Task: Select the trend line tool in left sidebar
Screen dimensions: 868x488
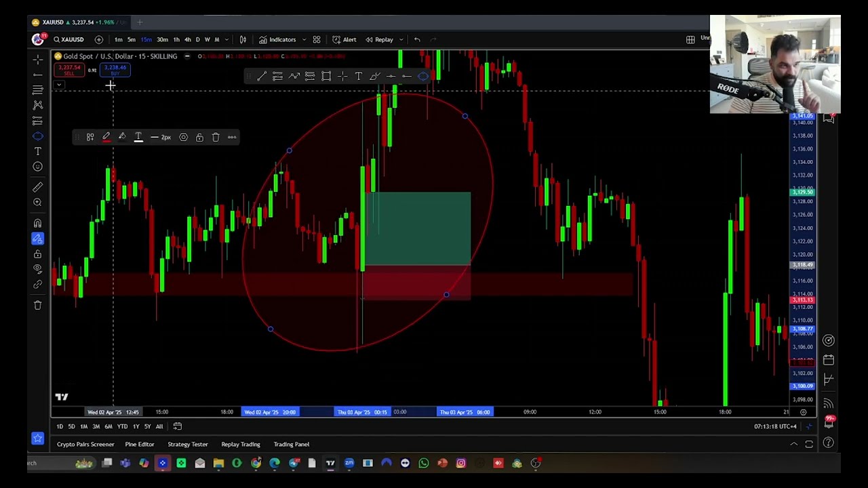Action: coord(37,74)
